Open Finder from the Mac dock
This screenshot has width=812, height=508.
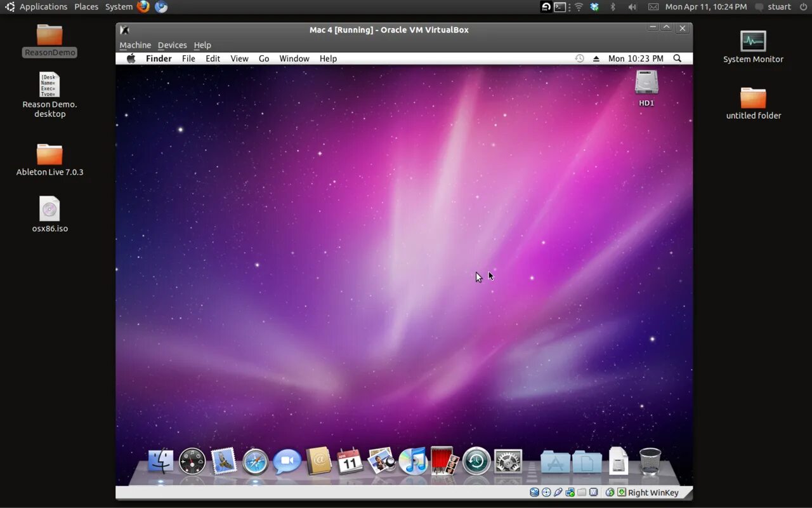point(160,462)
